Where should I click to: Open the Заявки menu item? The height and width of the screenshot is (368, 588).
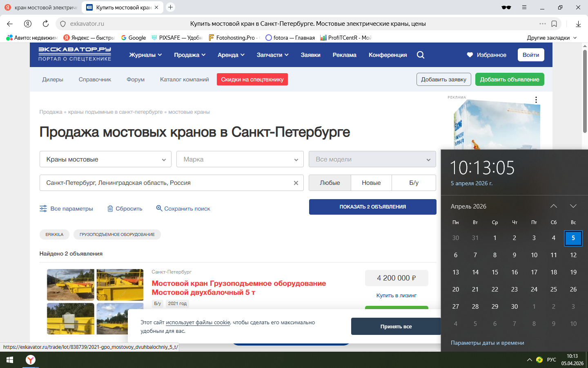310,55
